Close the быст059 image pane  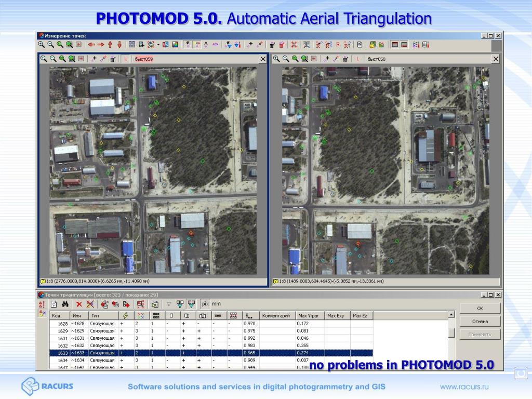pos(263,59)
